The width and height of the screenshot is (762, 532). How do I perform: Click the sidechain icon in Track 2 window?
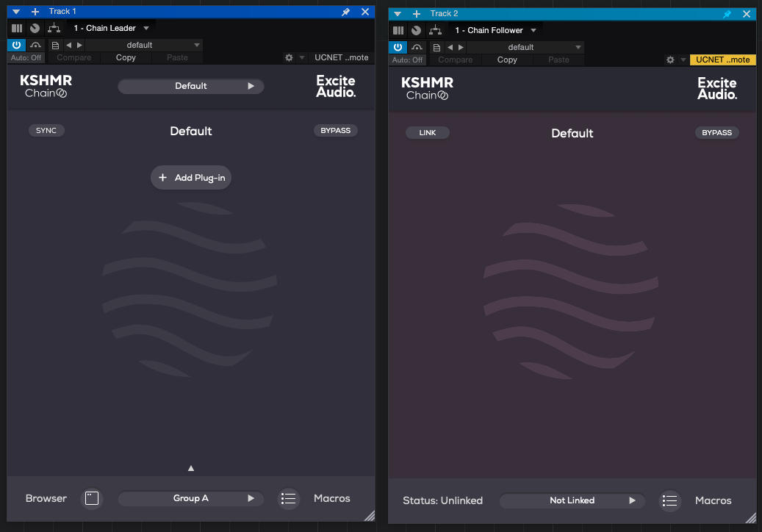(417, 47)
